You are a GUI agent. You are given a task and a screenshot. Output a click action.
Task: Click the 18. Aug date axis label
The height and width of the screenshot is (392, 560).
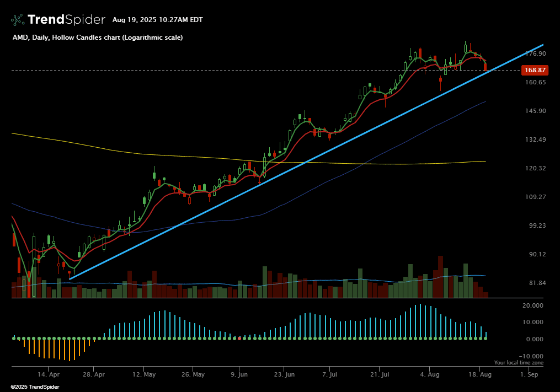click(x=479, y=374)
